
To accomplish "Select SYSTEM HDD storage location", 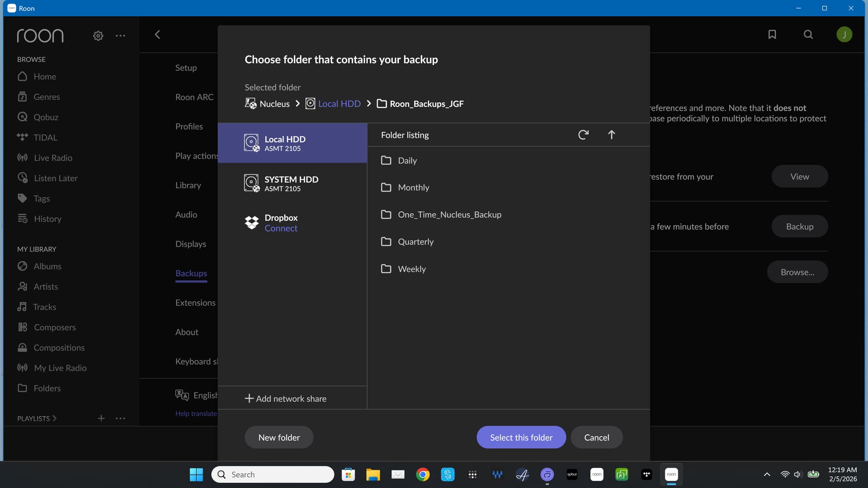I will pyautogui.click(x=292, y=183).
